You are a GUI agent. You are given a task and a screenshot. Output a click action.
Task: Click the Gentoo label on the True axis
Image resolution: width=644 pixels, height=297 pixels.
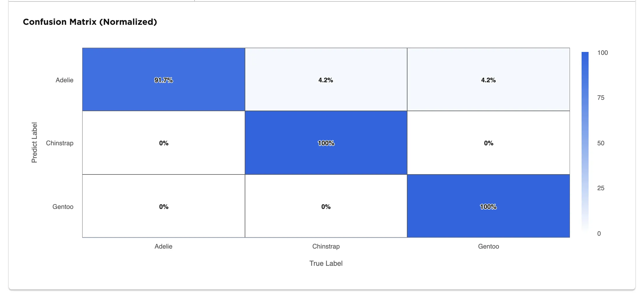488,246
